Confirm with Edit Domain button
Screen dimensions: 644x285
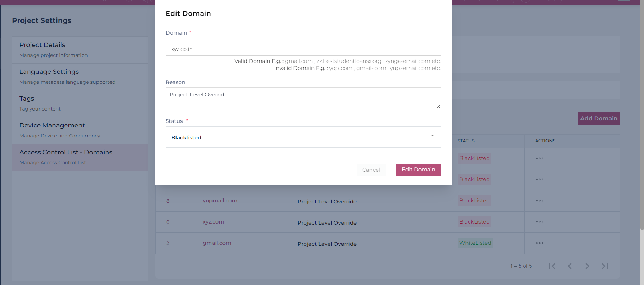(x=418, y=170)
